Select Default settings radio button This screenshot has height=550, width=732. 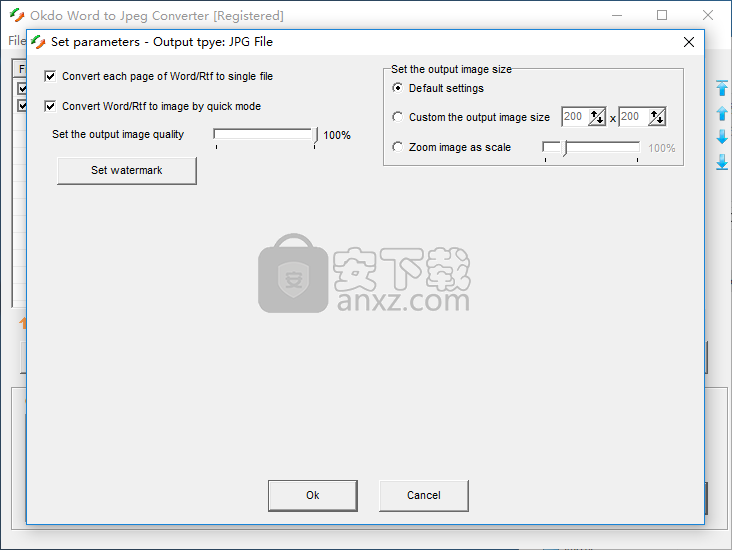(397, 88)
